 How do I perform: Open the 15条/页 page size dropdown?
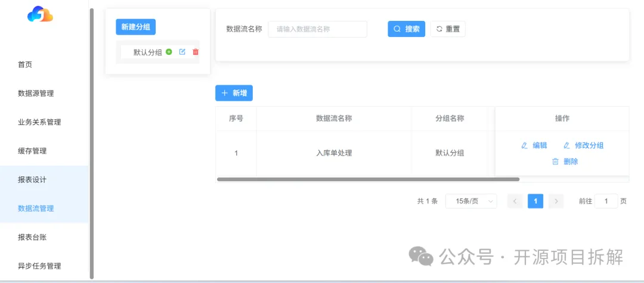pos(471,201)
